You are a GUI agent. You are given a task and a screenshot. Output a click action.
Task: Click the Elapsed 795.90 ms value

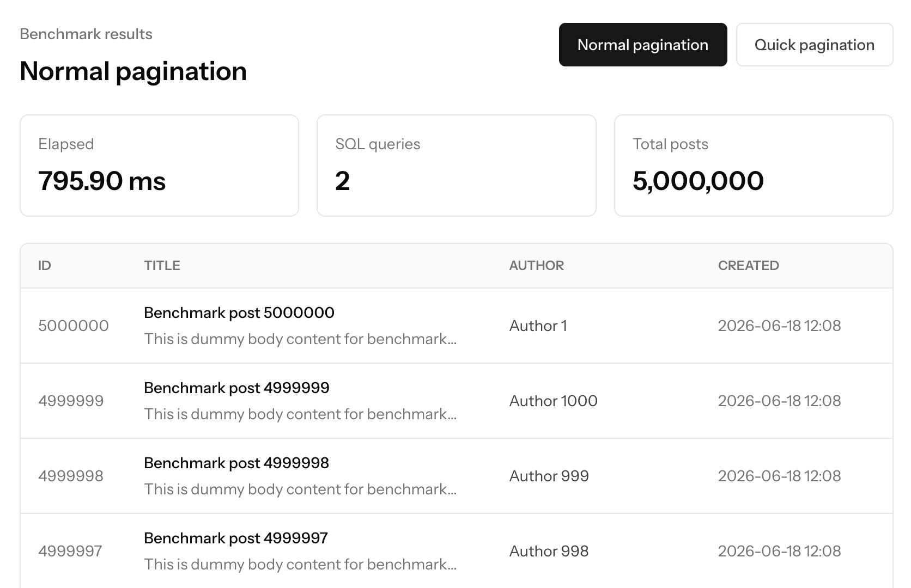click(102, 181)
